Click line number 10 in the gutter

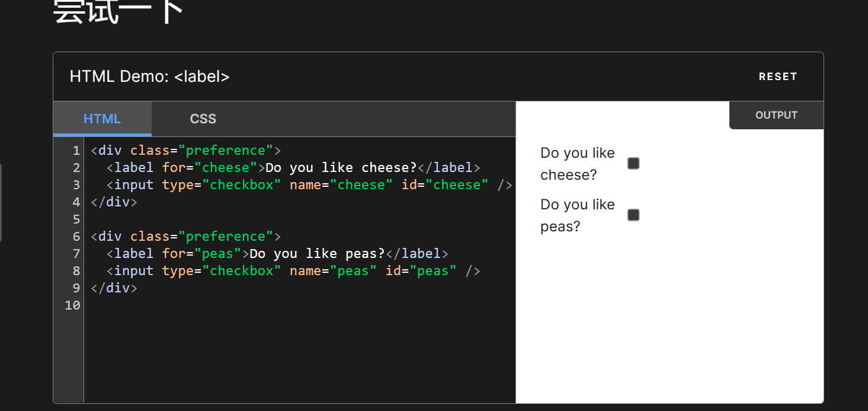tap(72, 305)
